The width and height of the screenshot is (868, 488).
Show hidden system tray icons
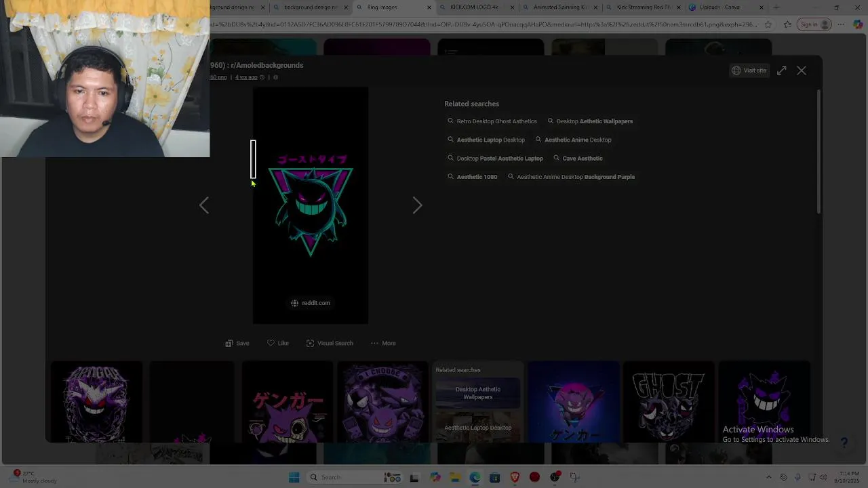tap(769, 477)
